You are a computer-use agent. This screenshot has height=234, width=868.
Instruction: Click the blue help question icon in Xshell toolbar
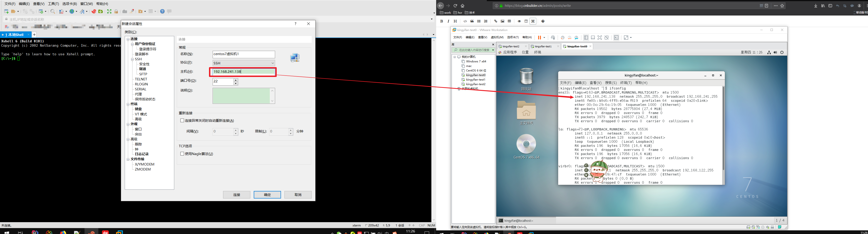pyautogui.click(x=162, y=11)
